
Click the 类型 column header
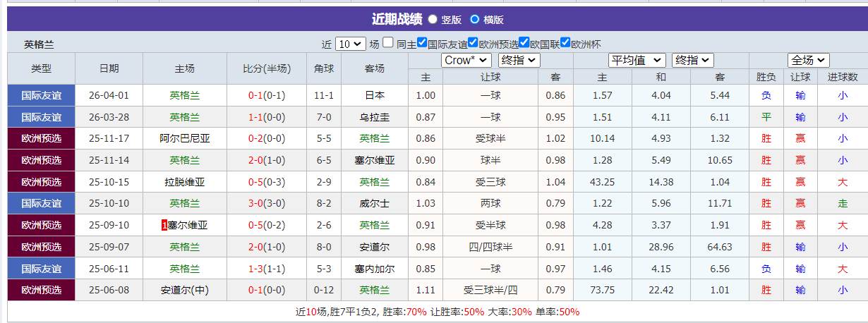[x=42, y=68]
